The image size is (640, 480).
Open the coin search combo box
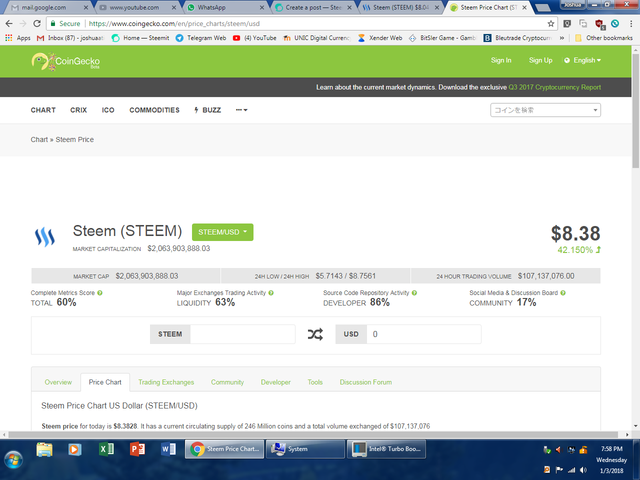point(545,110)
